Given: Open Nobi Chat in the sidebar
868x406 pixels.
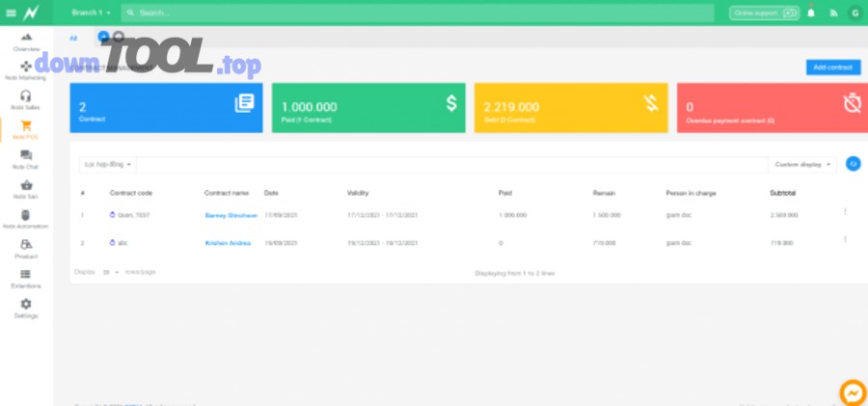Looking at the screenshot, I should point(26,159).
